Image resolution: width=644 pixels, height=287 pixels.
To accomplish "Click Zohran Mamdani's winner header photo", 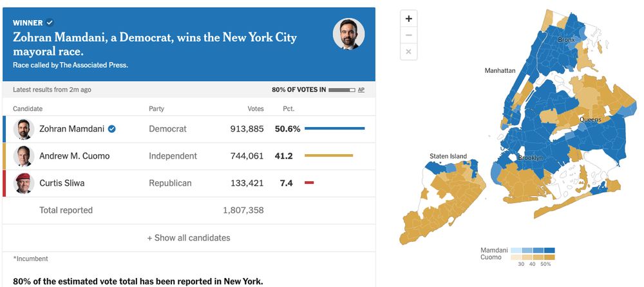I will 348,34.
